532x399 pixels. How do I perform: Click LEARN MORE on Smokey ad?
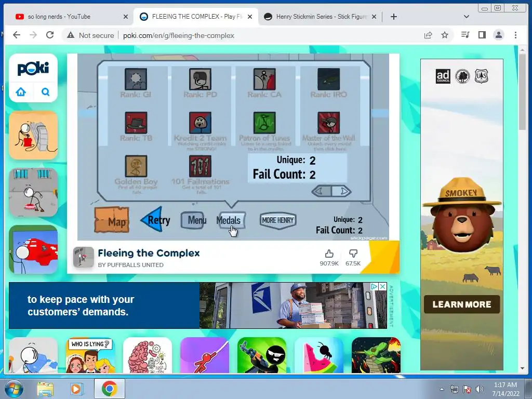pos(462,304)
